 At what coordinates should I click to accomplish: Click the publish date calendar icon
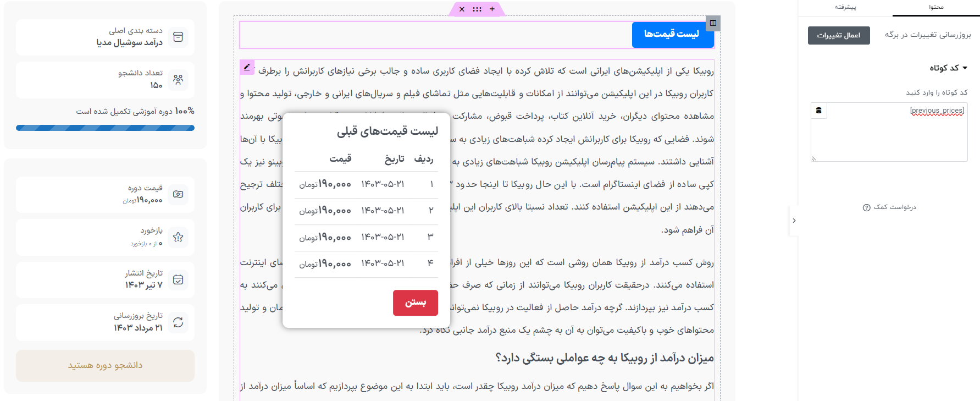(x=178, y=279)
